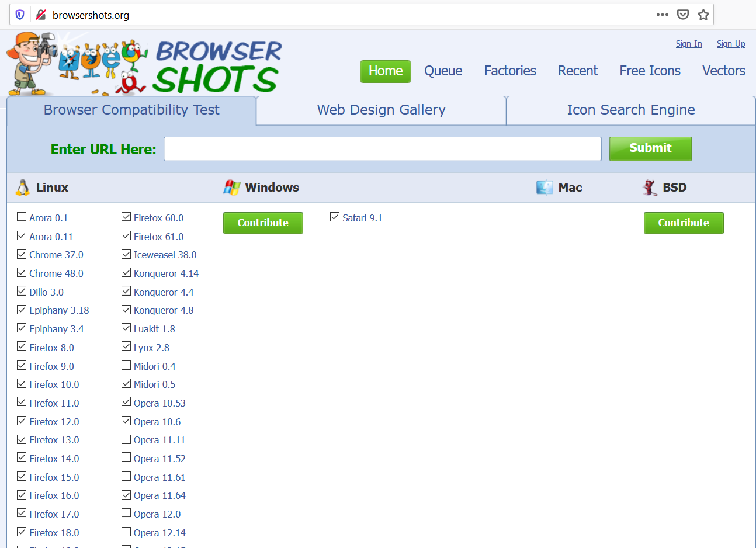756x548 pixels.
Task: Save page to Pocket icon
Action: tap(682, 15)
